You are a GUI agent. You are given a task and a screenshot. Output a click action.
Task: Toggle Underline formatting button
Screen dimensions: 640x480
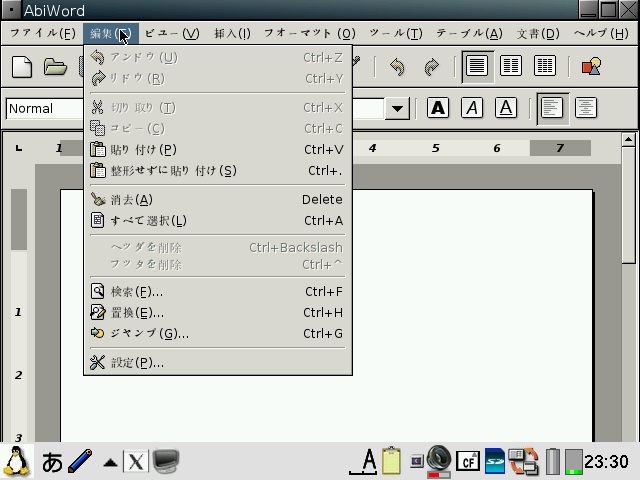click(x=506, y=108)
